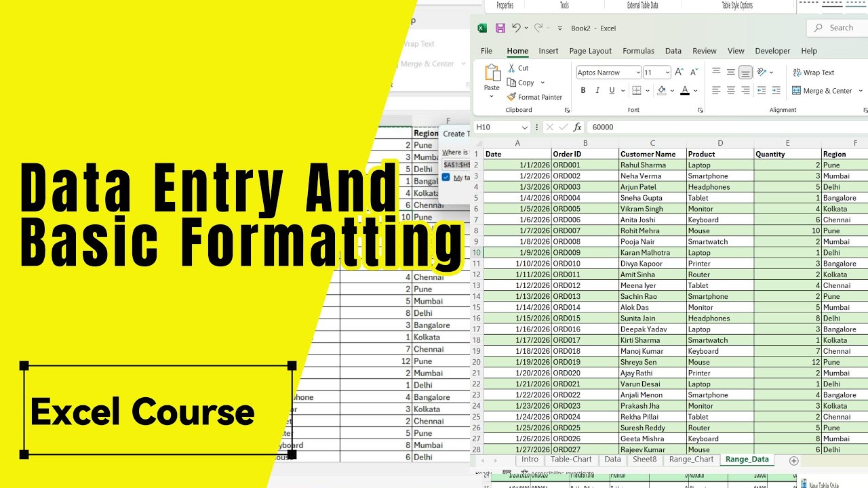Click Decrease Indent icon

762,90
